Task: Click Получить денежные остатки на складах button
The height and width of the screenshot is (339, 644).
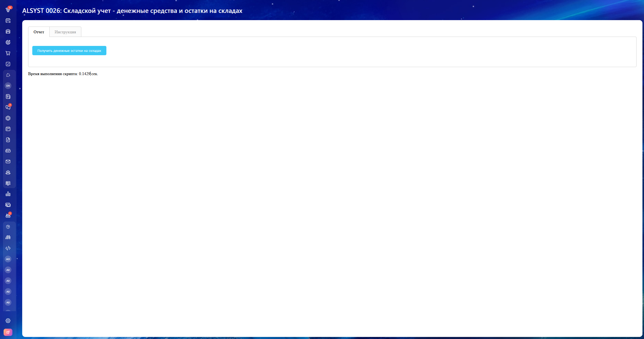Action: click(x=69, y=51)
